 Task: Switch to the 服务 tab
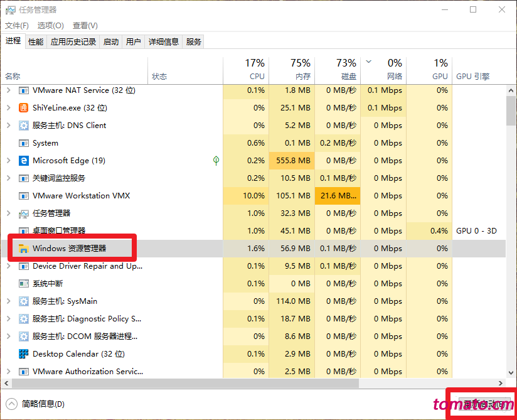193,42
